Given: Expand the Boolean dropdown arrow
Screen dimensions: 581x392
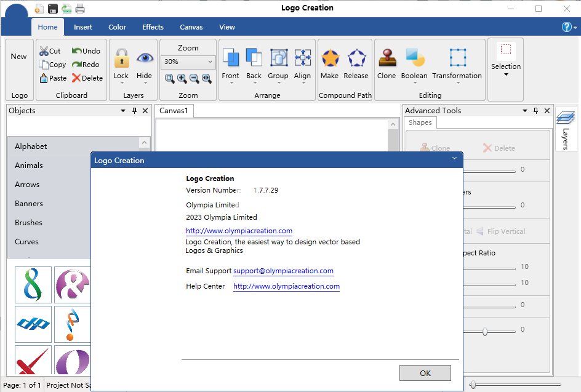Looking at the screenshot, I should (x=415, y=83).
